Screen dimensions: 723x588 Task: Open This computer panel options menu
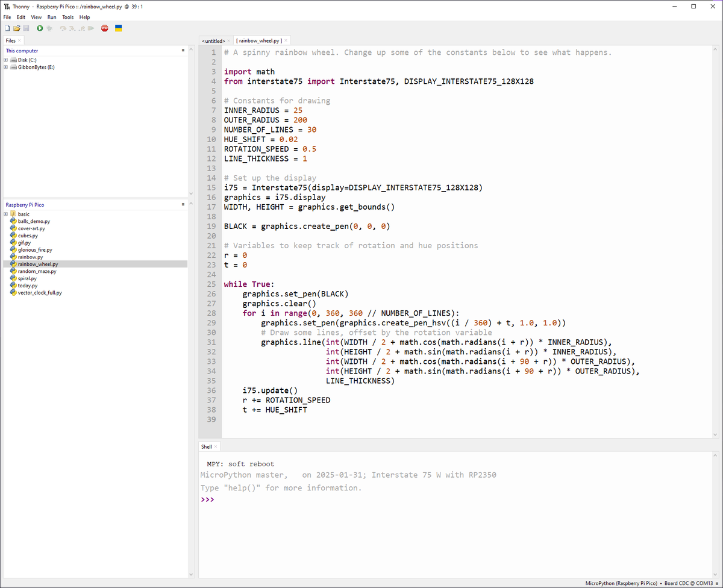(183, 51)
